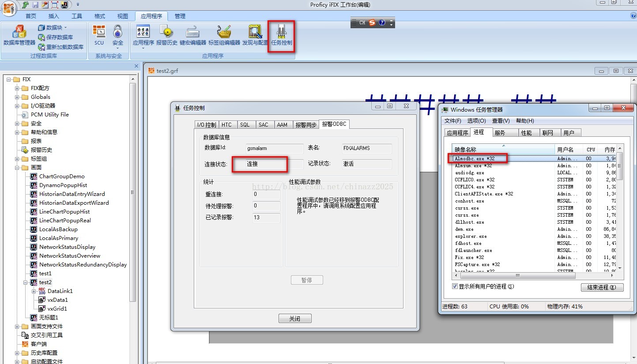Click 结束进程 button in Task Manager
The width and height of the screenshot is (637, 364).
602,287
